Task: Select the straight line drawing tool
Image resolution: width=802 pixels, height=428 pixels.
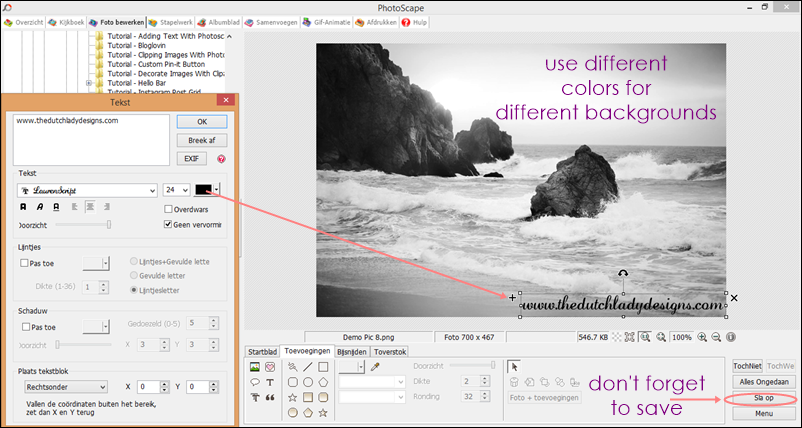Action: 308,367
